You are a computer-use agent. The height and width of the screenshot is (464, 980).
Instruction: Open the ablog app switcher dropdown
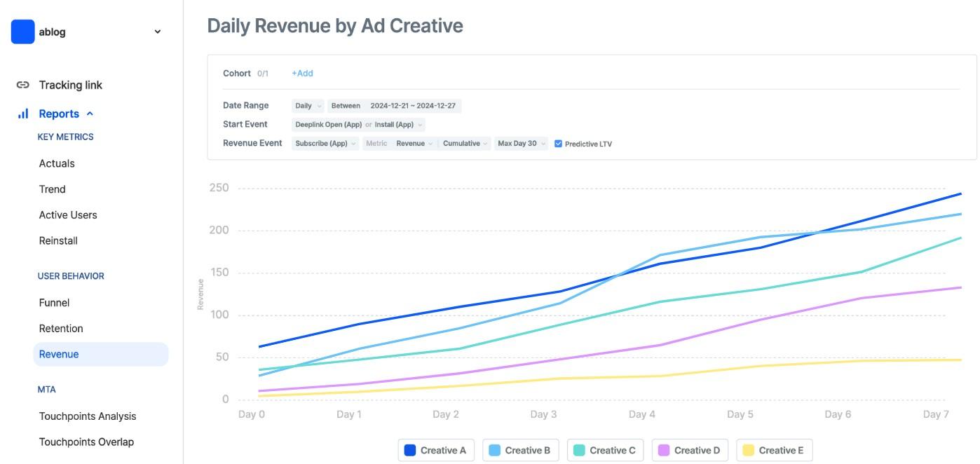(158, 32)
